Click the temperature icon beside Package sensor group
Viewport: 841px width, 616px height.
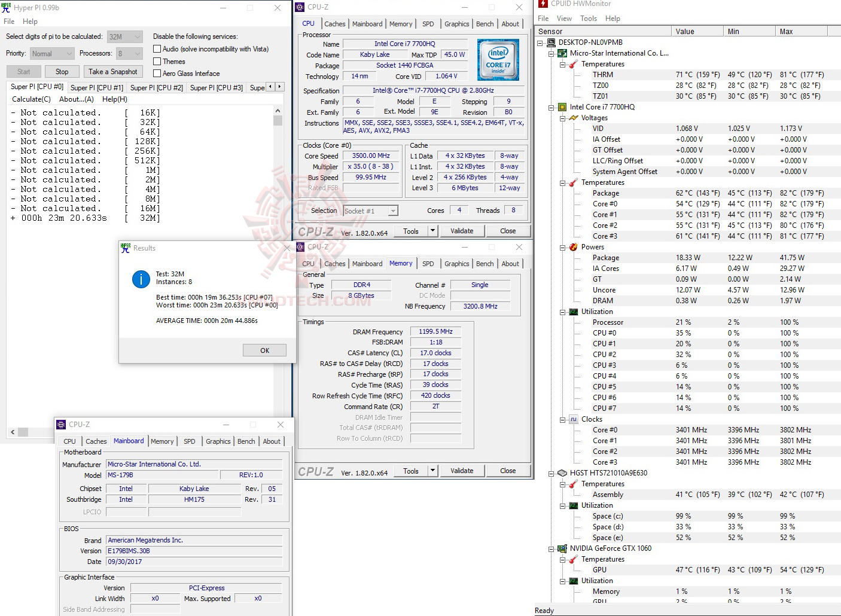(572, 182)
